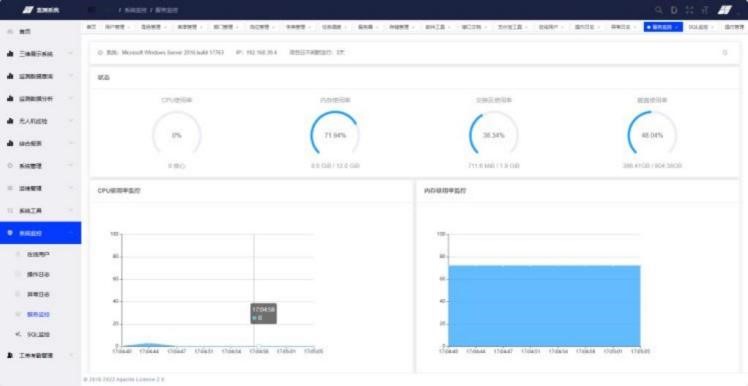Open the font size icon in header
The height and width of the screenshot is (386, 748).
tap(705, 10)
